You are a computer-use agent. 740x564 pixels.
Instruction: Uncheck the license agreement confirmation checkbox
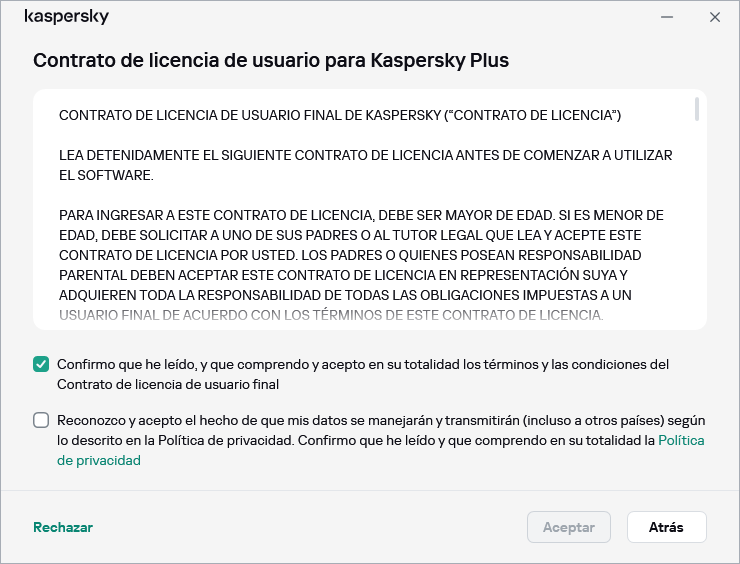click(x=41, y=365)
